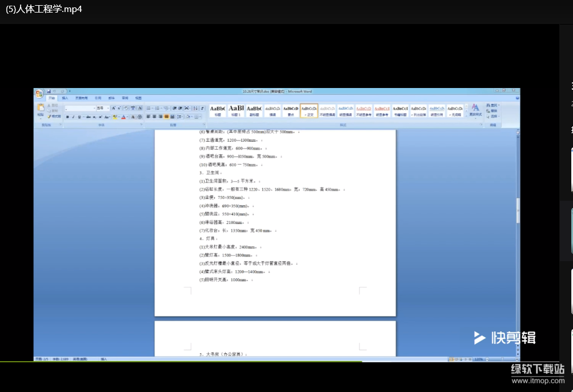Viewport: 573px width, 392px height.
Task: Click the Save icon in quick access toolbar
Action: [x=49, y=91]
